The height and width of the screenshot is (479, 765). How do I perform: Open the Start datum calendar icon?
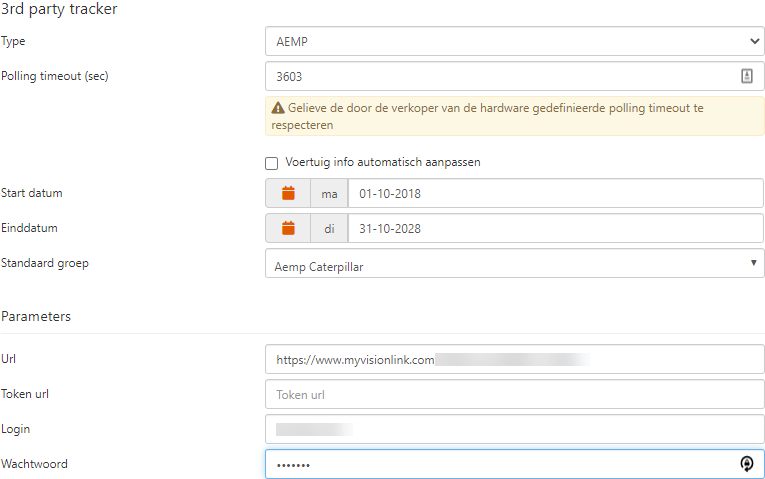[x=288, y=193]
